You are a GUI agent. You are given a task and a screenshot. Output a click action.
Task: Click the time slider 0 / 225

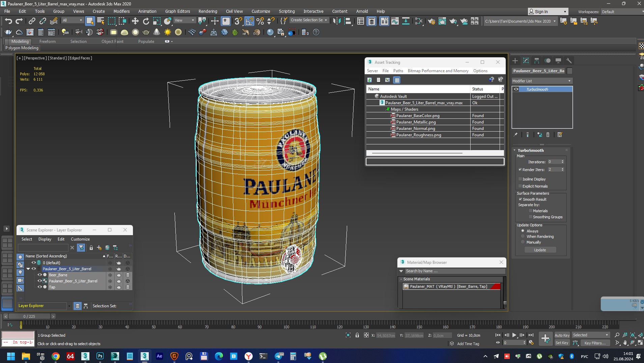29,316
